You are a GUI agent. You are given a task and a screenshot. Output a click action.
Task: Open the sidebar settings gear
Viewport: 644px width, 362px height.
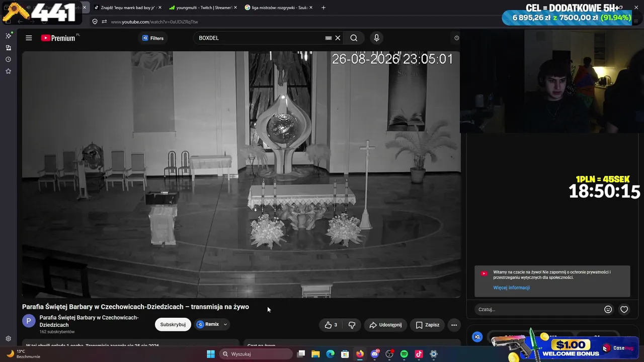pos(8,339)
